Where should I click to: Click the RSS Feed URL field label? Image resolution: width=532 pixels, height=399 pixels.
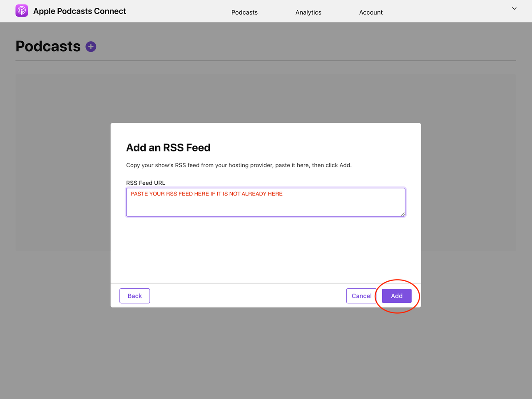(x=145, y=183)
